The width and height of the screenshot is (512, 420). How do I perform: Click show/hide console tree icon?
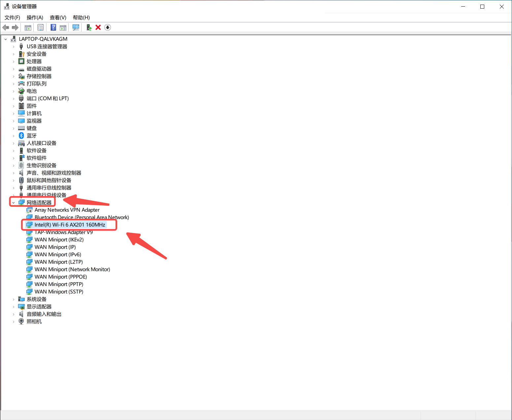click(28, 27)
